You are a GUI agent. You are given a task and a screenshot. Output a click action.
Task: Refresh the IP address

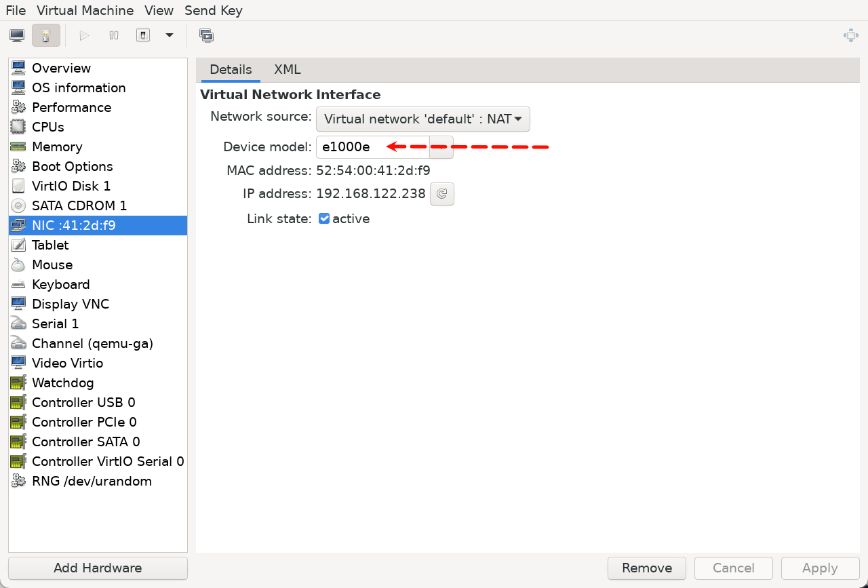point(442,194)
